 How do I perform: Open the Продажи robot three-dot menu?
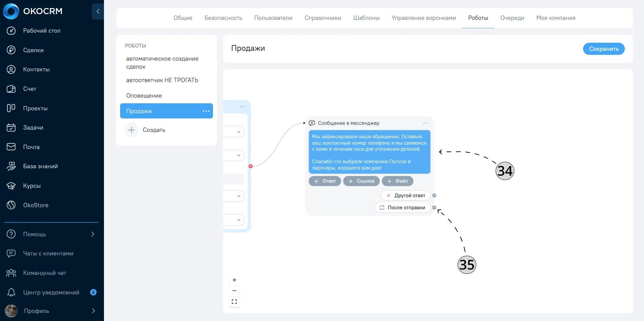click(206, 111)
